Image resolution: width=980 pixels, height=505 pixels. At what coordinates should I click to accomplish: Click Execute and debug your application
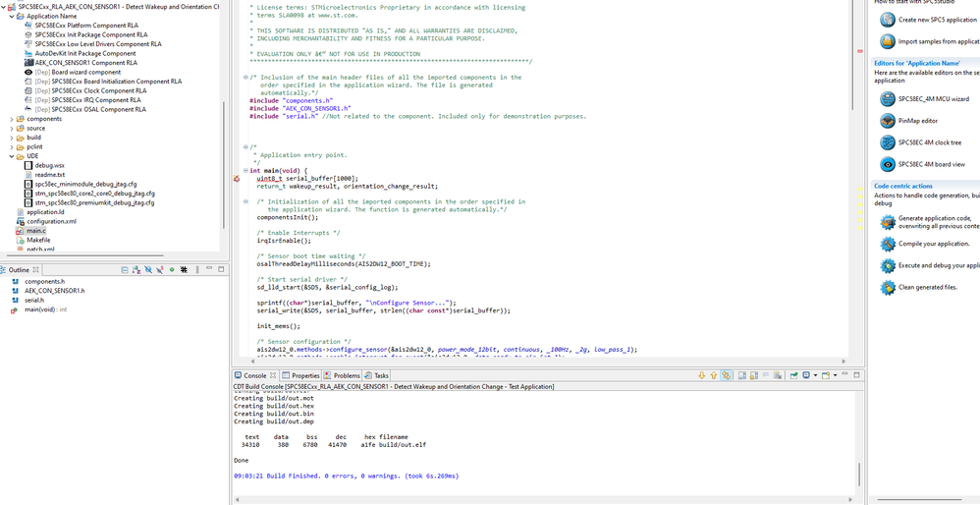(939, 265)
